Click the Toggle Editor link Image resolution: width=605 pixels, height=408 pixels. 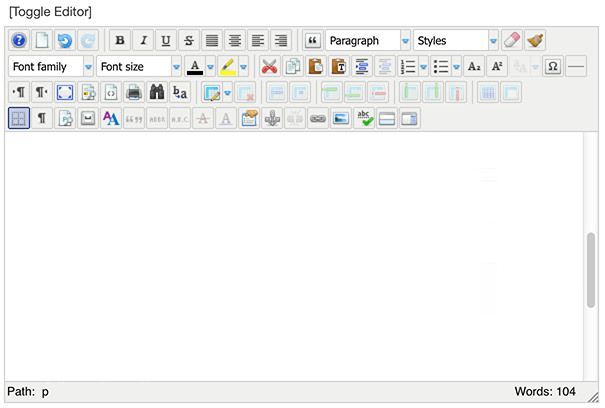[x=51, y=12]
